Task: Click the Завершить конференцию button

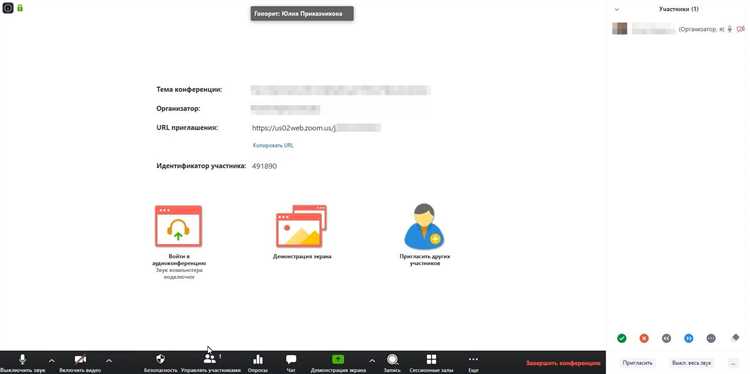Action: [x=563, y=363]
